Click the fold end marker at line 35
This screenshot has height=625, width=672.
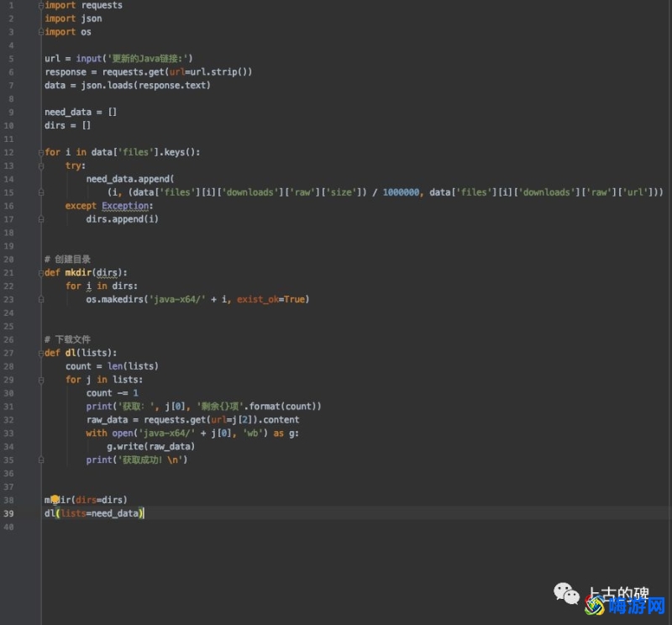41,460
